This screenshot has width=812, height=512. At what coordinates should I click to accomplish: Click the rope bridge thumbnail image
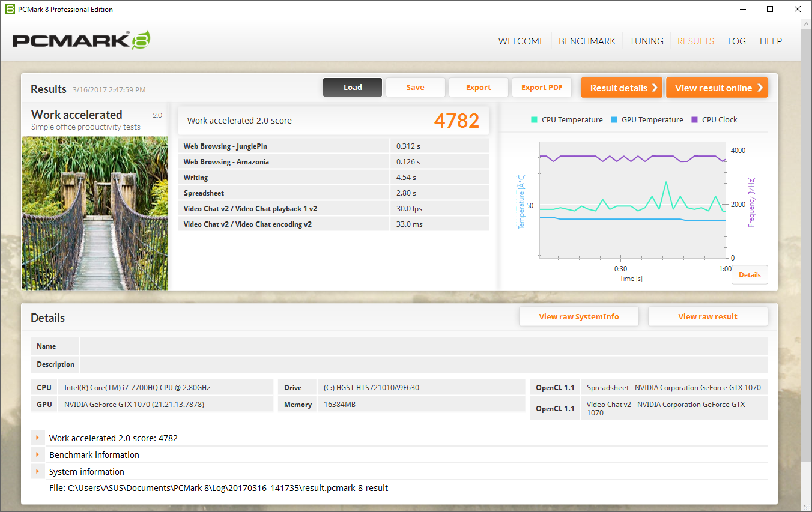(95, 213)
